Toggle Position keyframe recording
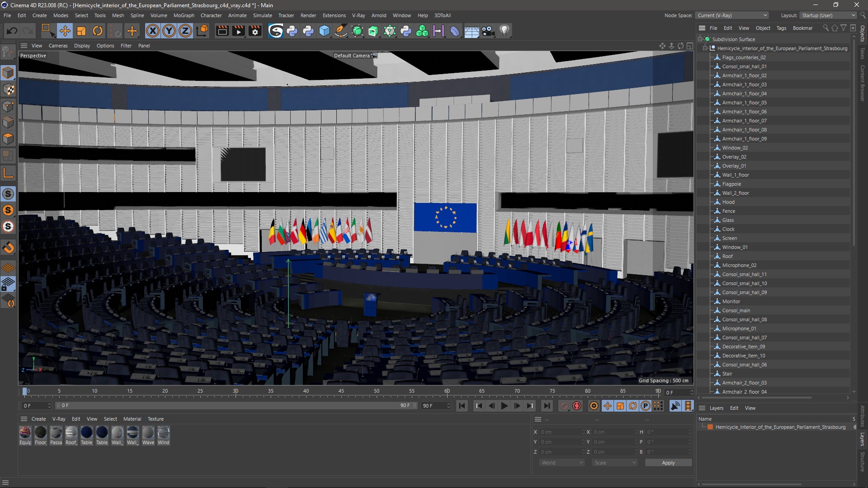The height and width of the screenshot is (488, 868). 608,406
